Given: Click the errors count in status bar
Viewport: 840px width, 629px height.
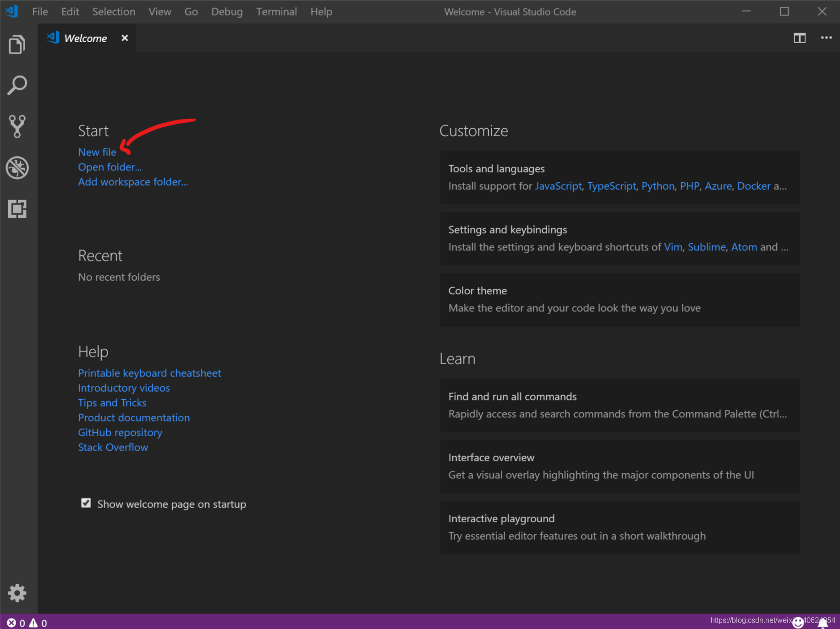Looking at the screenshot, I should pos(16,623).
